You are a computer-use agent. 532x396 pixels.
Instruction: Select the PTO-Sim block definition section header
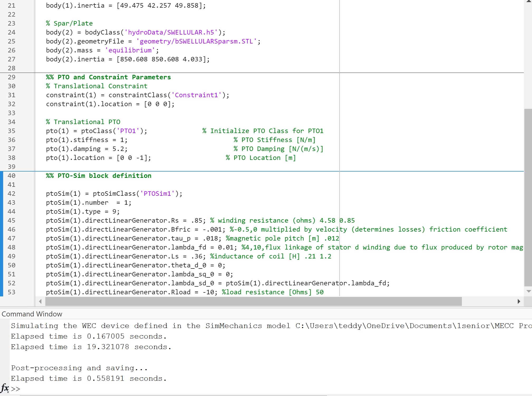pyautogui.click(x=99, y=176)
